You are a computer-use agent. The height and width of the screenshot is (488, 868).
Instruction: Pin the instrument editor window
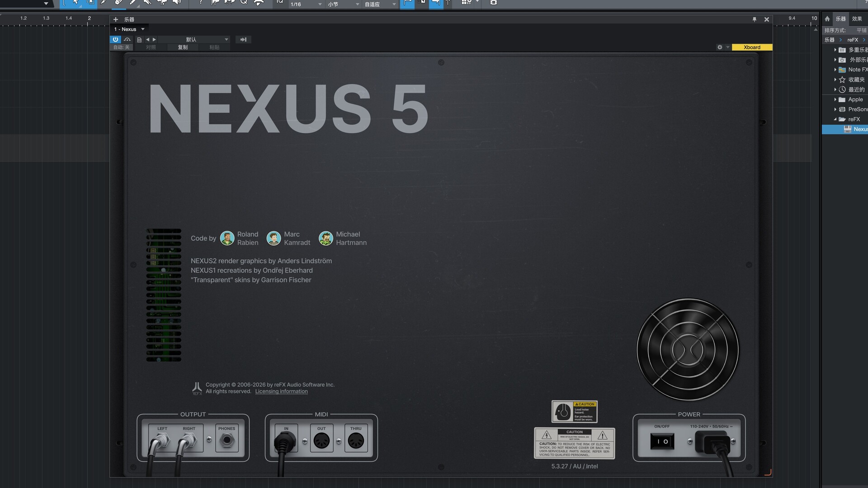click(x=754, y=19)
